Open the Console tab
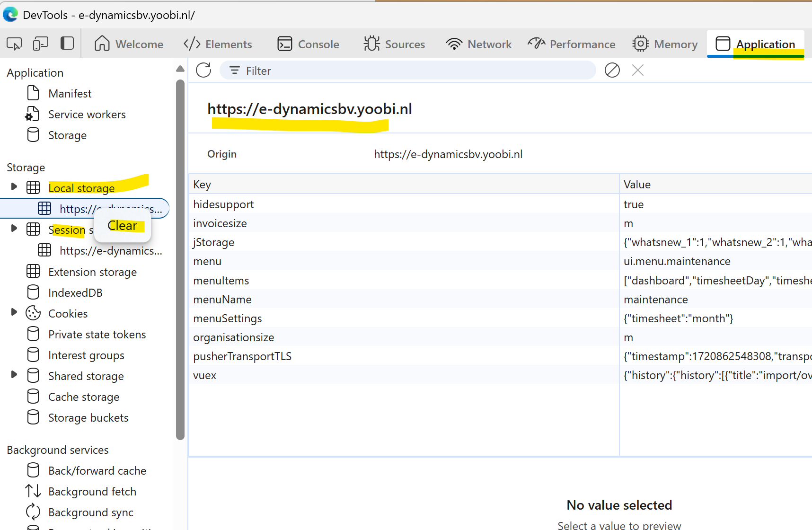 coord(309,44)
